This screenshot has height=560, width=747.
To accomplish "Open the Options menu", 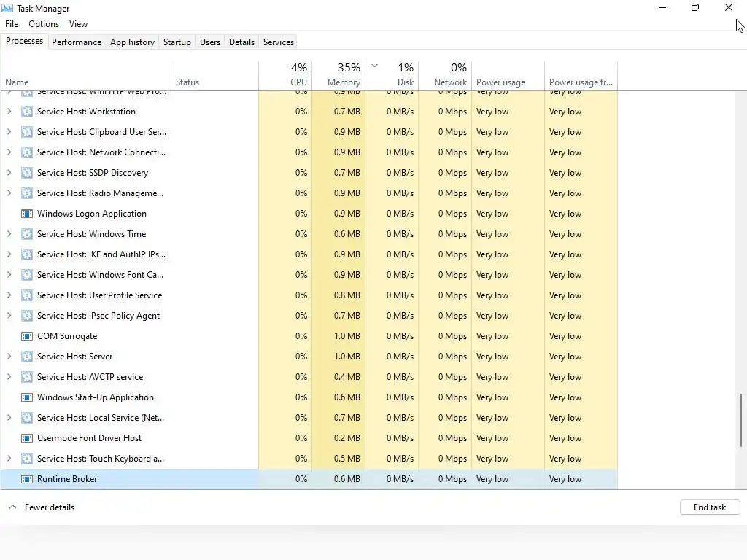I will coord(44,24).
